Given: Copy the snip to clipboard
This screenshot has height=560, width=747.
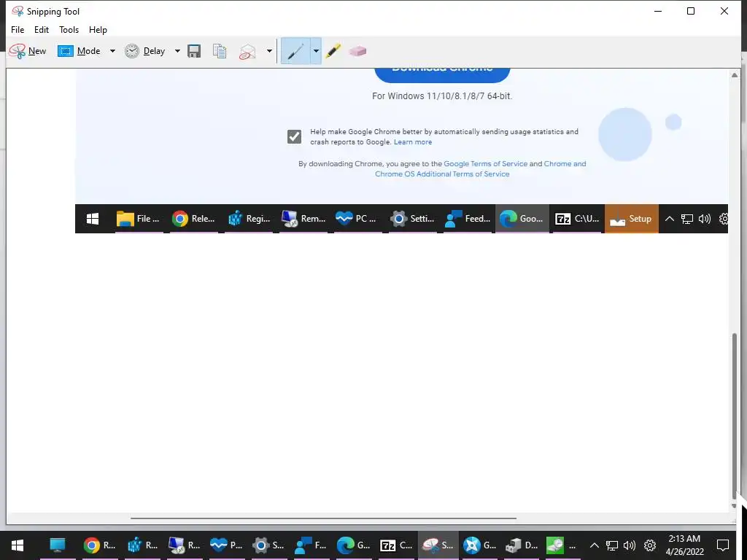Looking at the screenshot, I should 220,51.
